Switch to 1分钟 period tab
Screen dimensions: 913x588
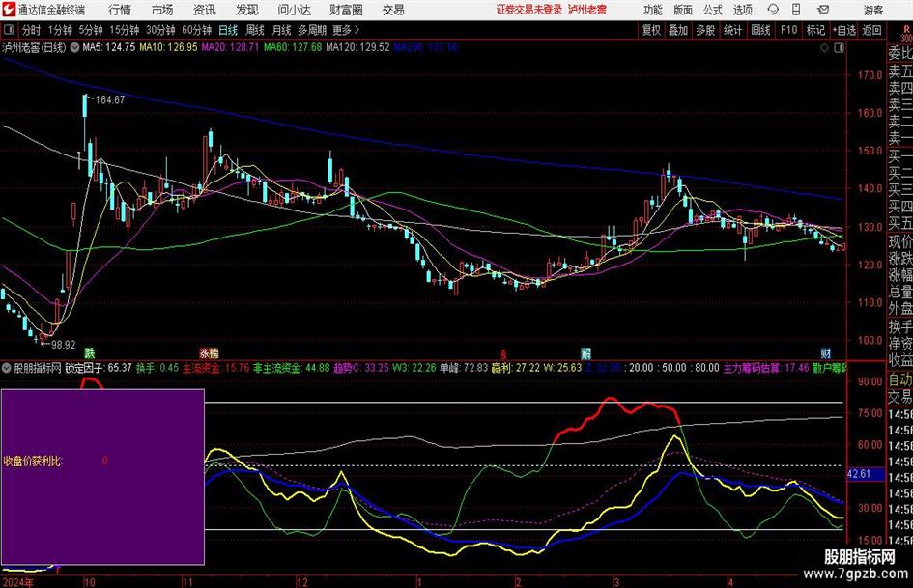click(60, 30)
